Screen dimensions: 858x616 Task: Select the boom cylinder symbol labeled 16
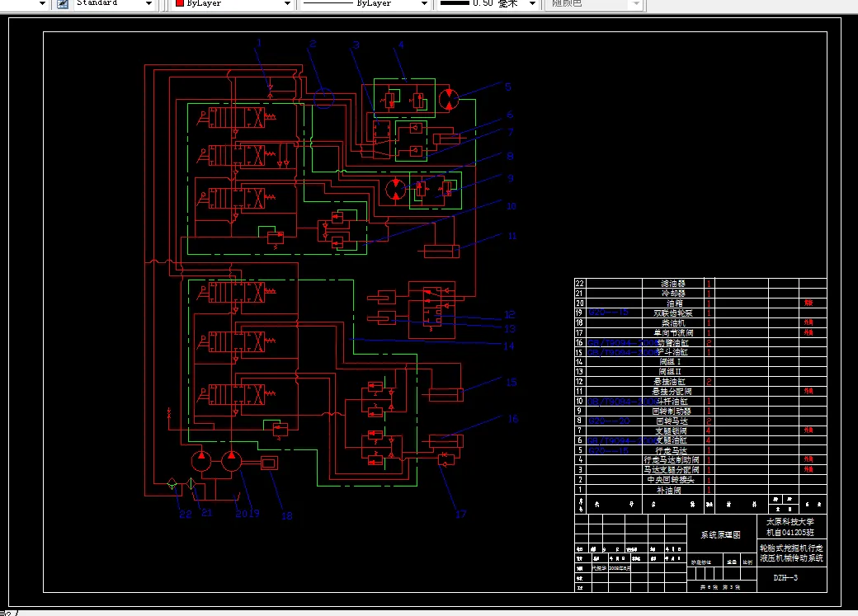pyautogui.click(x=446, y=441)
